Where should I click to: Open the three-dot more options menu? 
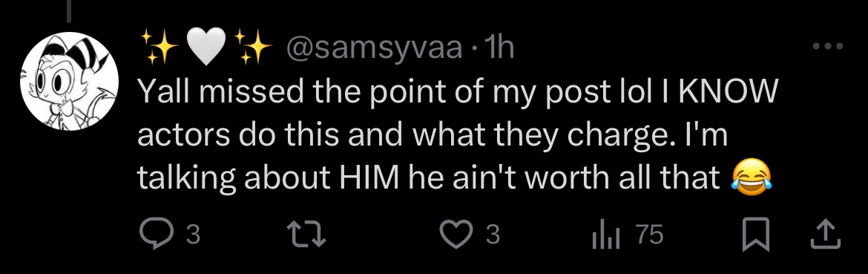pos(828,47)
